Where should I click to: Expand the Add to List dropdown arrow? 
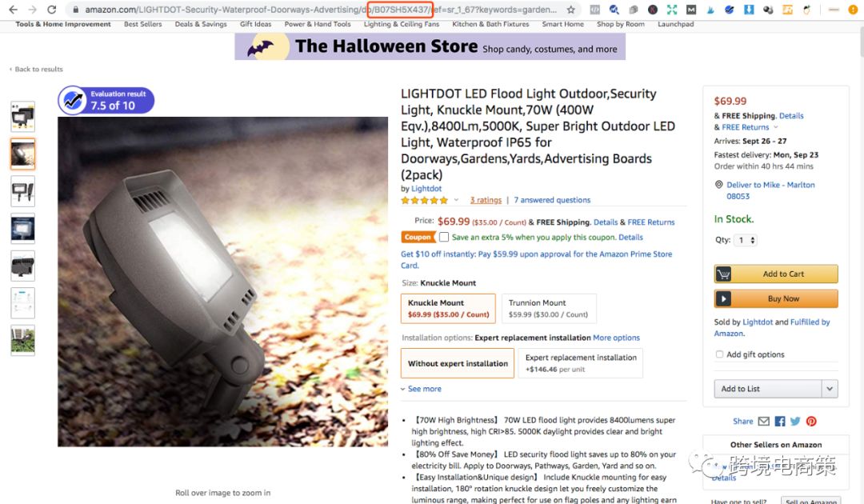pyautogui.click(x=830, y=389)
